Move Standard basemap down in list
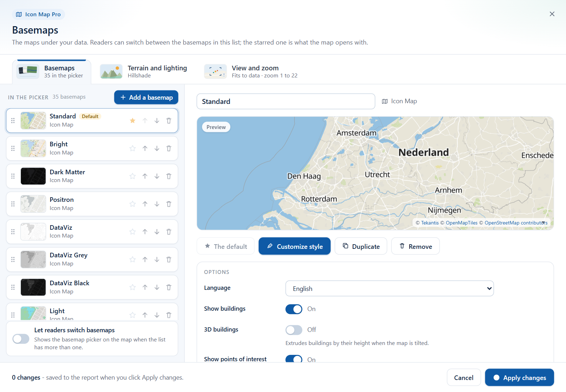The image size is (566, 392). pyautogui.click(x=157, y=121)
